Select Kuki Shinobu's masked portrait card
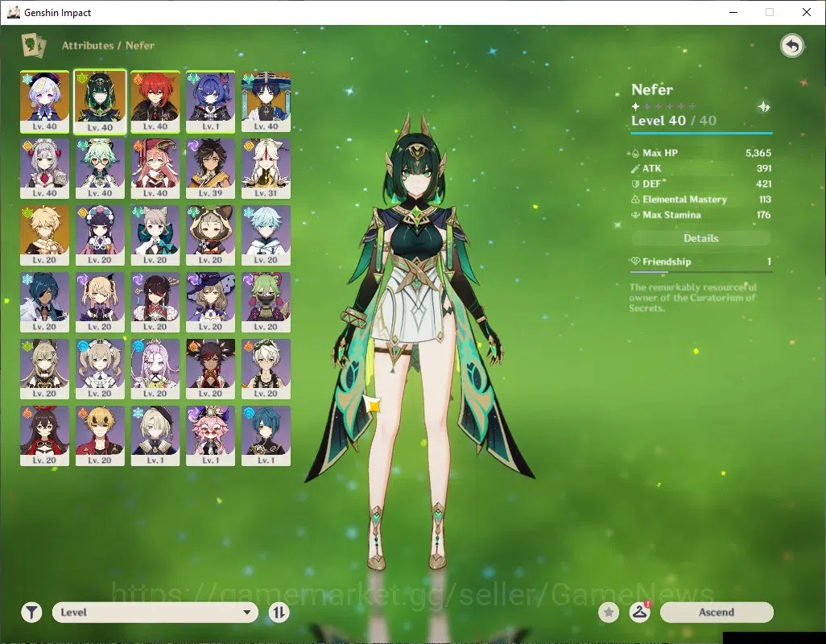Viewport: 826px width, 644px height. coord(266,302)
